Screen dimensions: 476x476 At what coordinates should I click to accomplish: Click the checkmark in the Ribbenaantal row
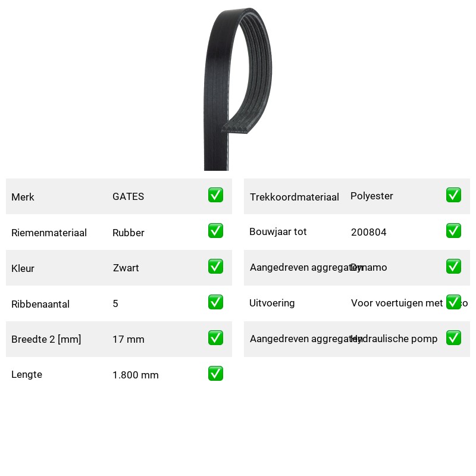pos(215,302)
